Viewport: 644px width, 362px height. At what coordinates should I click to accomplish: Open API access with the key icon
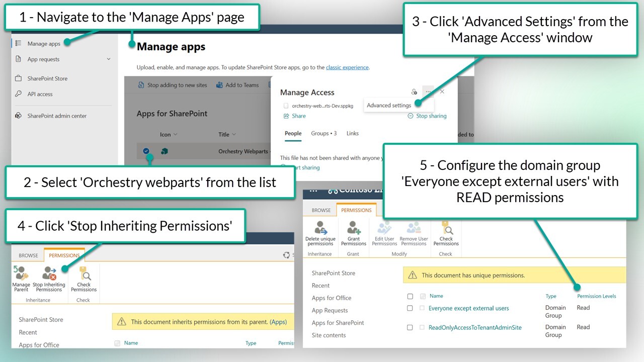tap(40, 94)
